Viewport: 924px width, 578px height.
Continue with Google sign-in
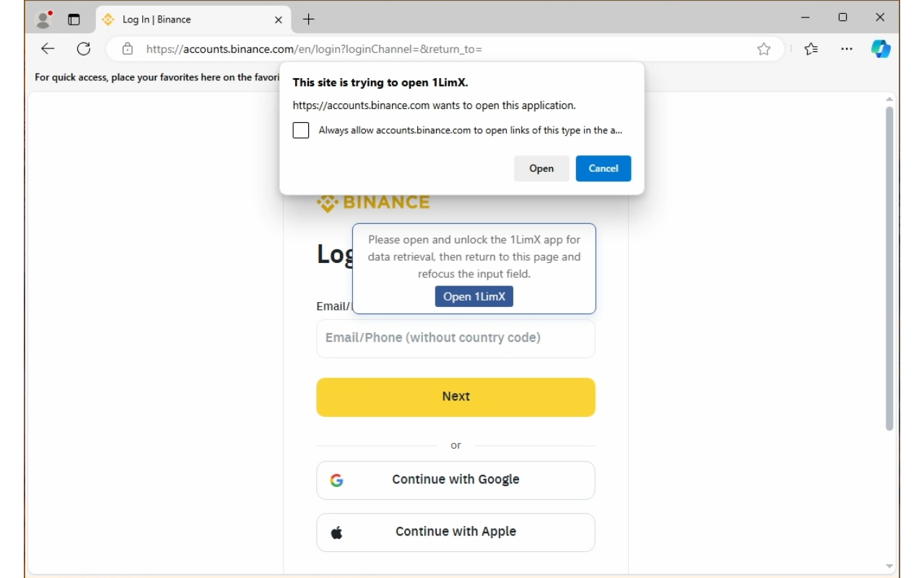pyautogui.click(x=456, y=480)
